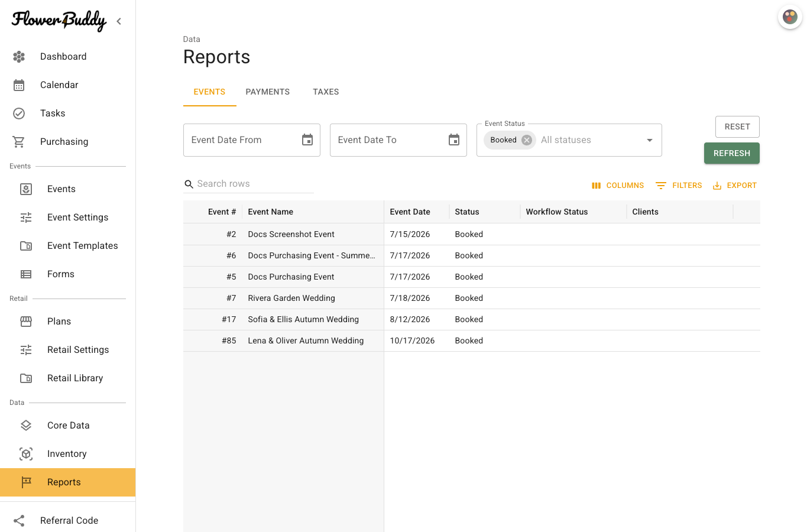Open the Dashboard icon in sidebar
The width and height of the screenshot is (807, 532).
pyautogui.click(x=19, y=57)
